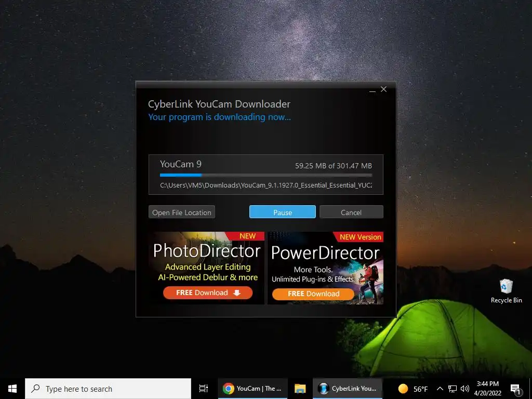532x399 pixels.
Task: Click the Open File Location button
Action: [x=181, y=212]
